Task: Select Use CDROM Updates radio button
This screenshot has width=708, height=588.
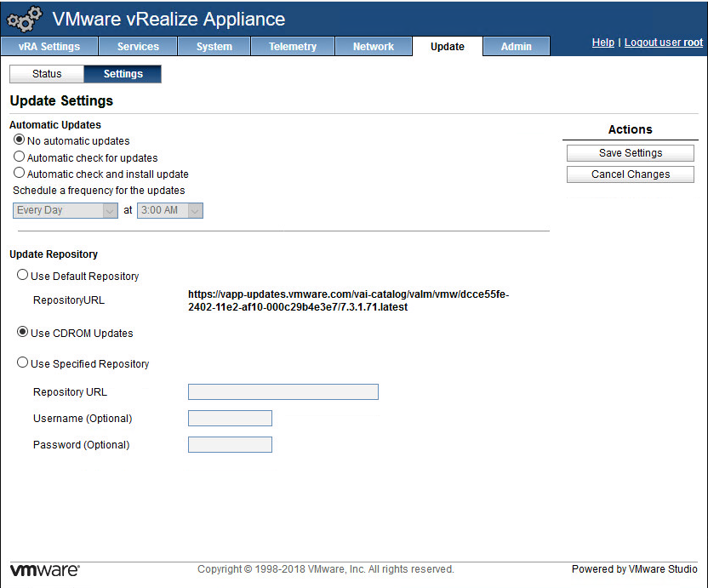Action: (23, 333)
